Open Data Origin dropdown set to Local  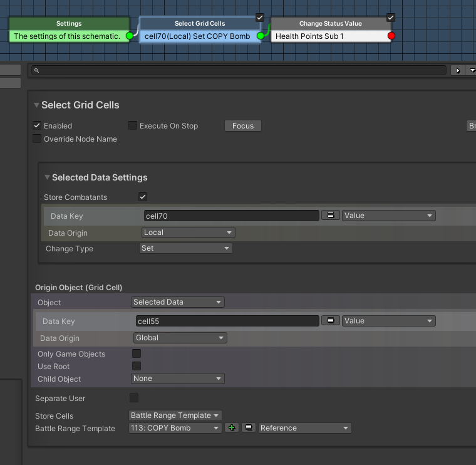(x=189, y=232)
